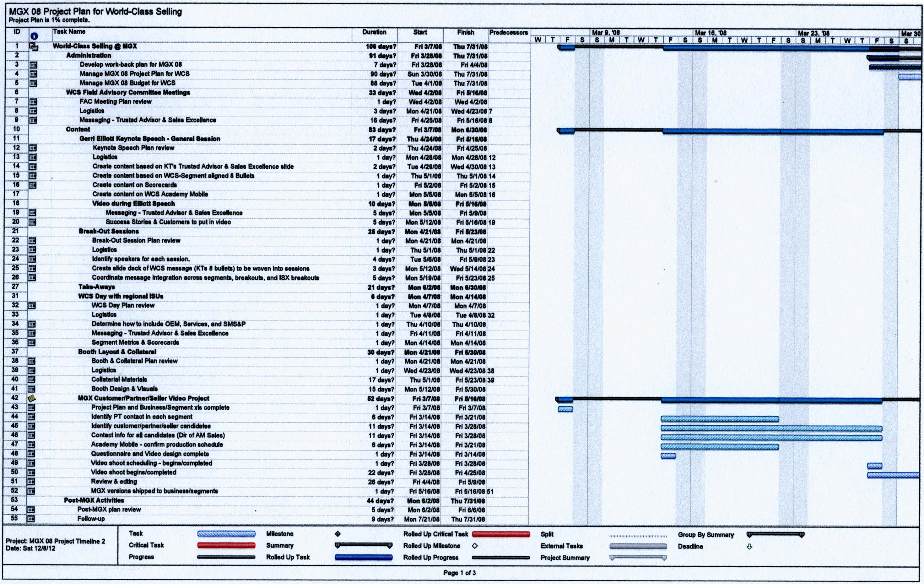924x584 pixels.
Task: Click the indicator icon beside Collaterial Materials
Action: click(32, 380)
